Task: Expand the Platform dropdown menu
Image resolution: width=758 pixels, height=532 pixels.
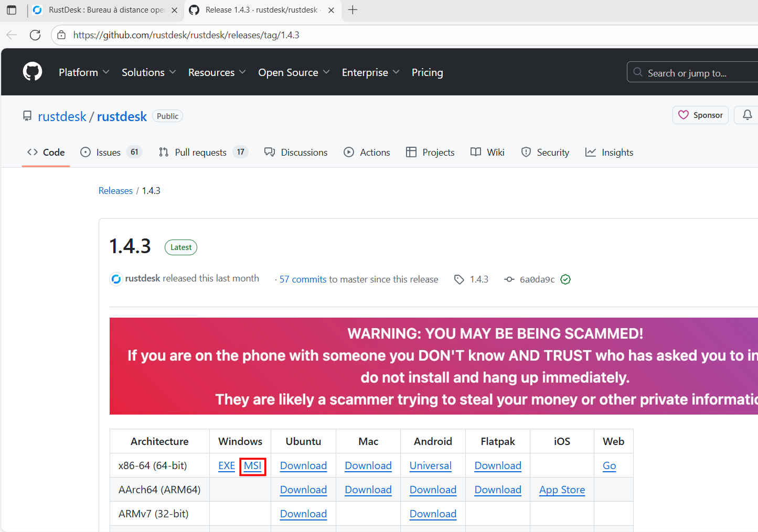Action: 84,72
